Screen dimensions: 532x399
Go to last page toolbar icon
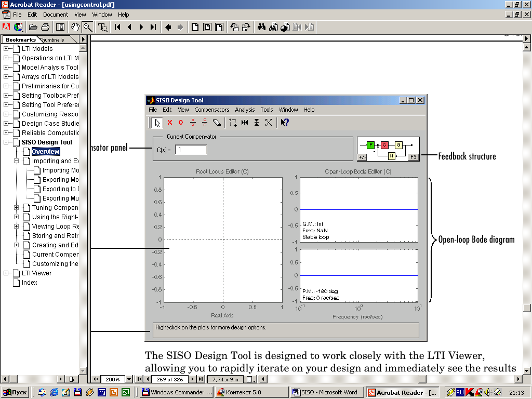[153, 27]
